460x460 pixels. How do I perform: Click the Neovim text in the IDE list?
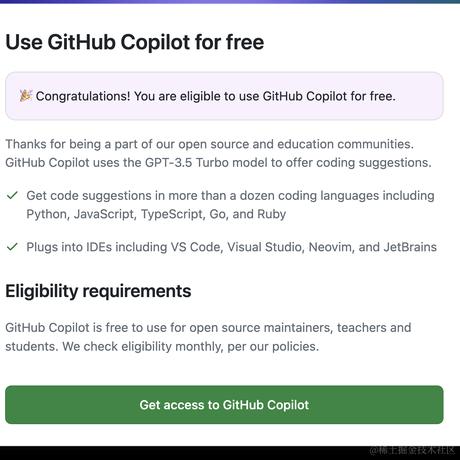(331, 247)
